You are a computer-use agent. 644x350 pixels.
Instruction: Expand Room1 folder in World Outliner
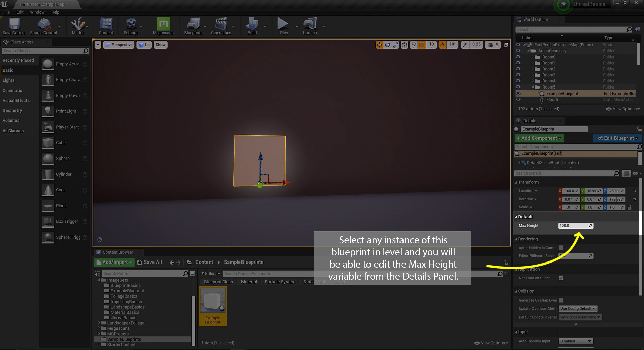(x=533, y=63)
